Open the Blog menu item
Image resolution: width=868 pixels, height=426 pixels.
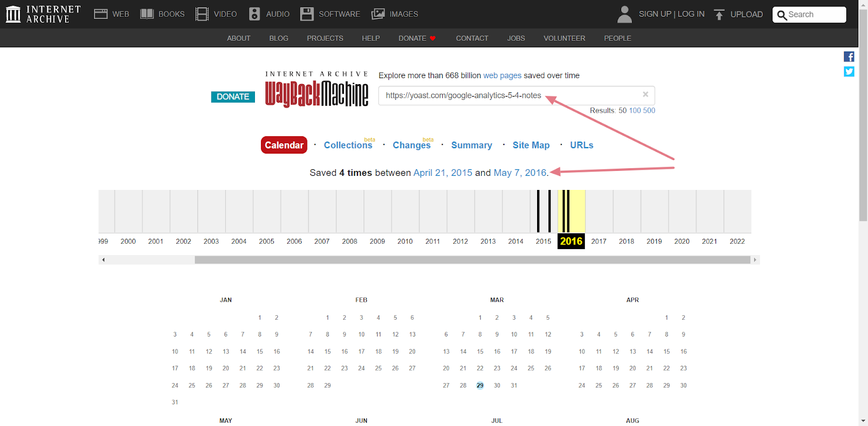[x=279, y=38]
